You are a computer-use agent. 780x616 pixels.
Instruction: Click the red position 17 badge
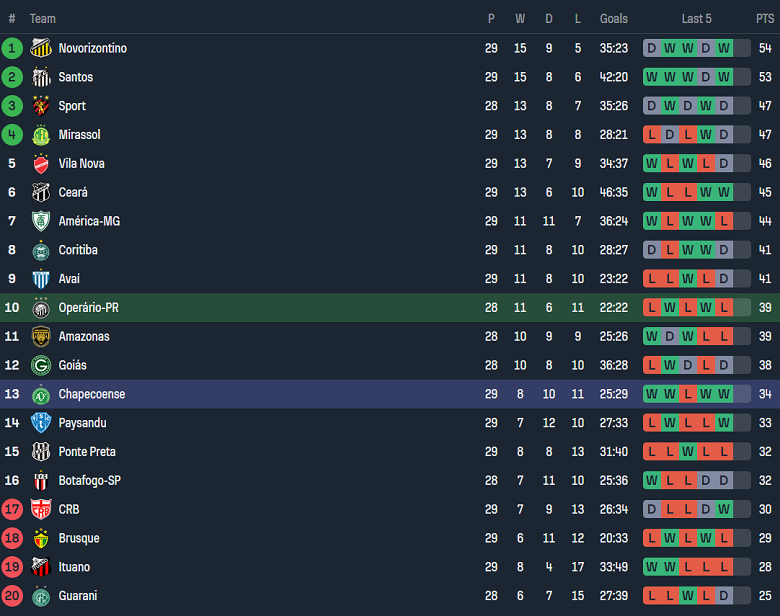coord(12,510)
